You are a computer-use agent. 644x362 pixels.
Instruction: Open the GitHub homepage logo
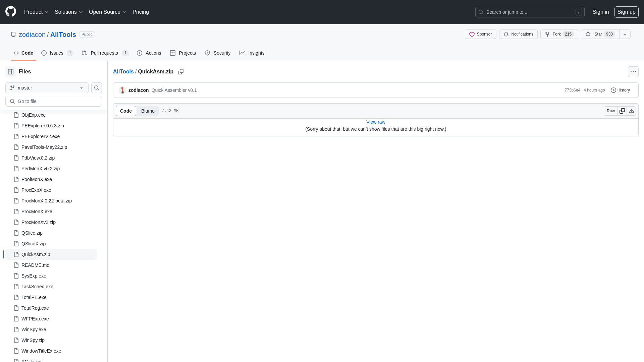(x=11, y=12)
